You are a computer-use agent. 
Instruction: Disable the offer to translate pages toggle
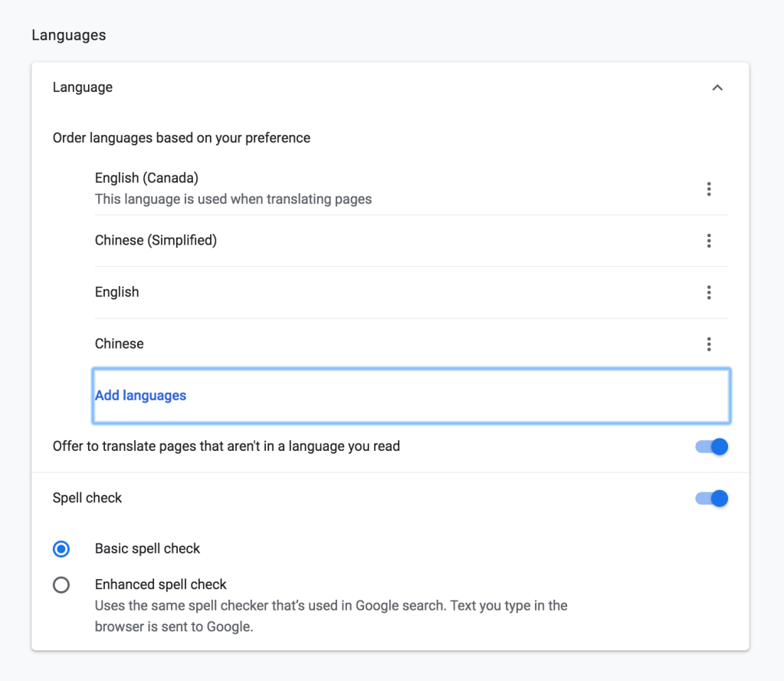(711, 446)
